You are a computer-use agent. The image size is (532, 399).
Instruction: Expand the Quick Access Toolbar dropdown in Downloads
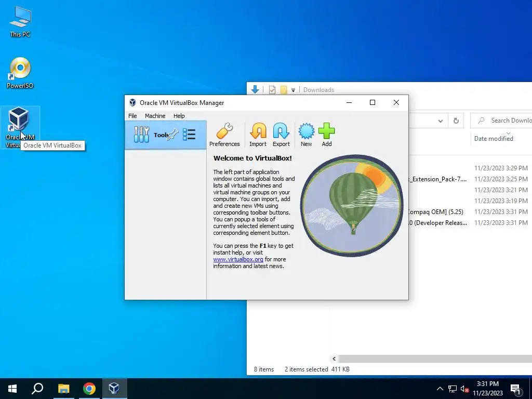click(x=293, y=90)
